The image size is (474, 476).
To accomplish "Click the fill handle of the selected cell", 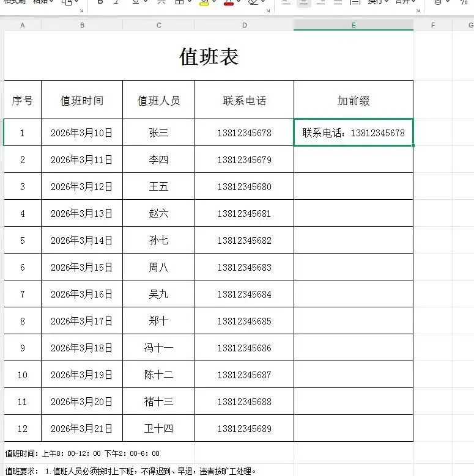I will 413,145.
